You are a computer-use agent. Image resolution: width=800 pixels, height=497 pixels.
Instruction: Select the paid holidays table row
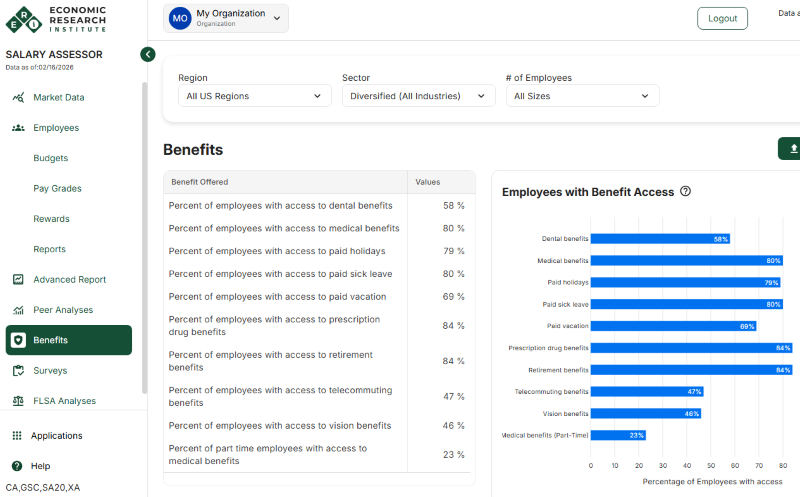click(x=319, y=251)
